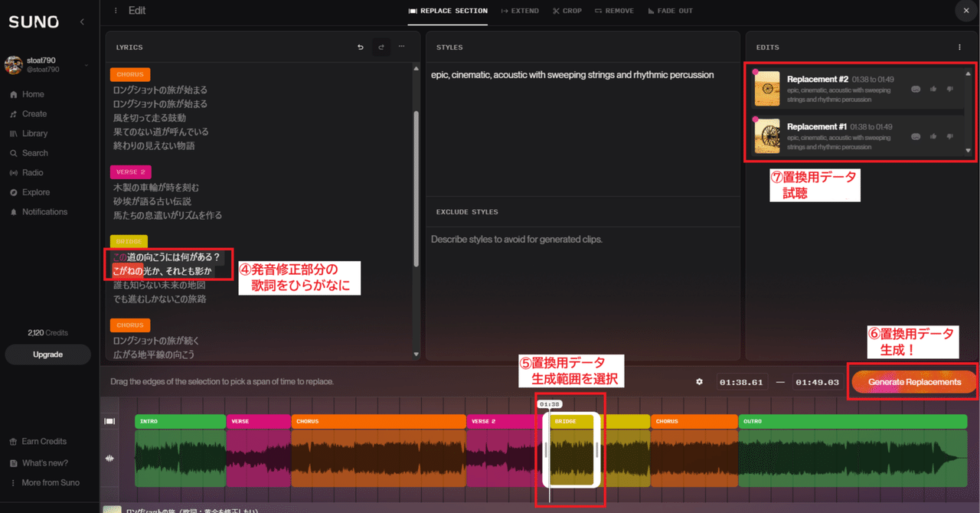Screen dimensions: 980x513
Task: Click the lyric line 砂埃が語る古い伝説
Action: point(152,201)
